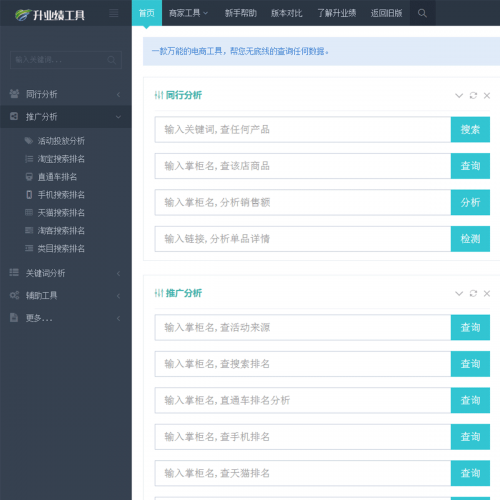Expand the 辅助工具 sidebar menu
The height and width of the screenshot is (500, 500).
pos(118,296)
